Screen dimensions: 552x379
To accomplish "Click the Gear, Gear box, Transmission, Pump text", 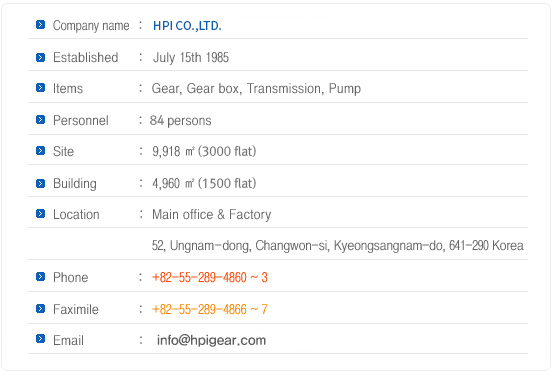I will tap(256, 89).
